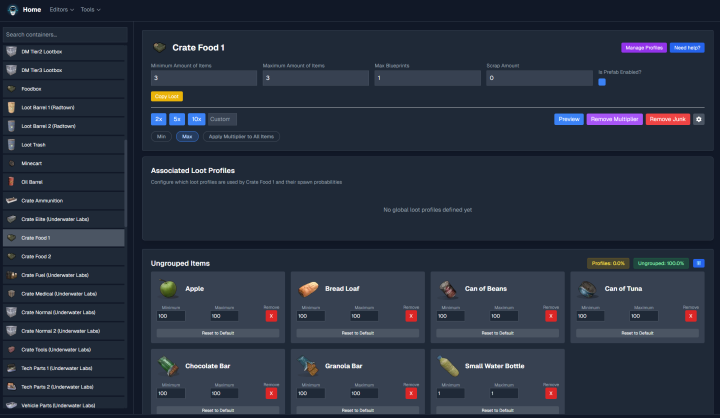
Task: Remove Granola Bar with its red X
Action: tap(411, 393)
